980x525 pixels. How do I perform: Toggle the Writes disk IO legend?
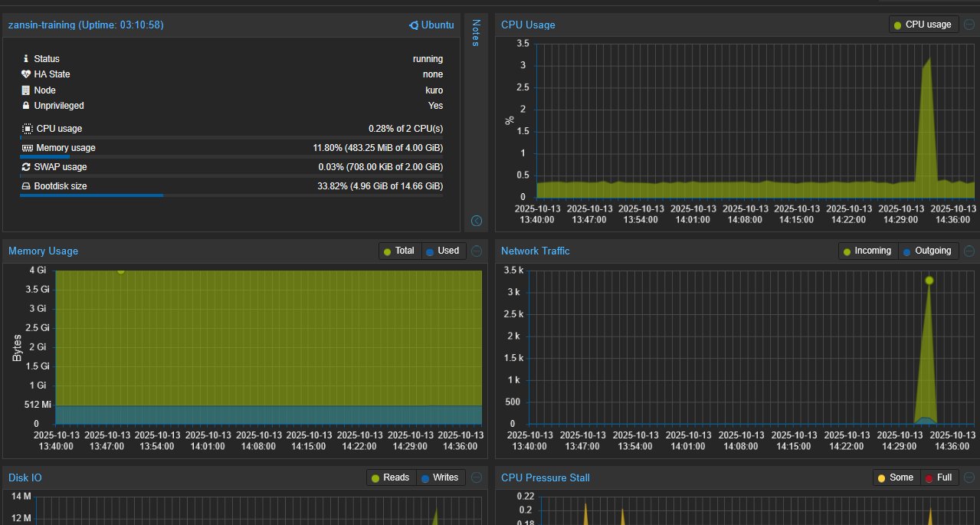tap(441, 477)
